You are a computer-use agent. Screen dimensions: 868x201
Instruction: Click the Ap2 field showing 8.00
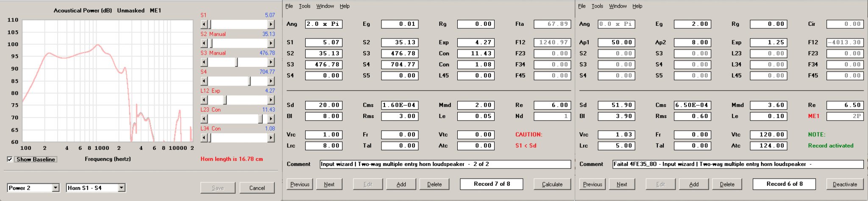click(693, 42)
